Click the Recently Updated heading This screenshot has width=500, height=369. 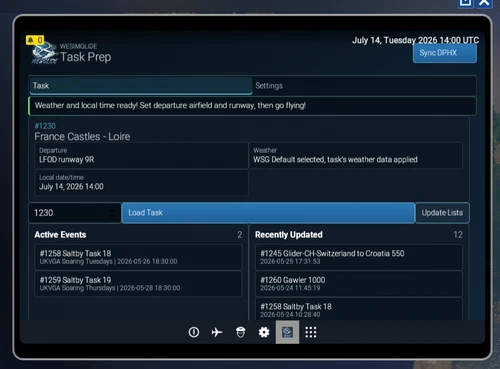[289, 235]
